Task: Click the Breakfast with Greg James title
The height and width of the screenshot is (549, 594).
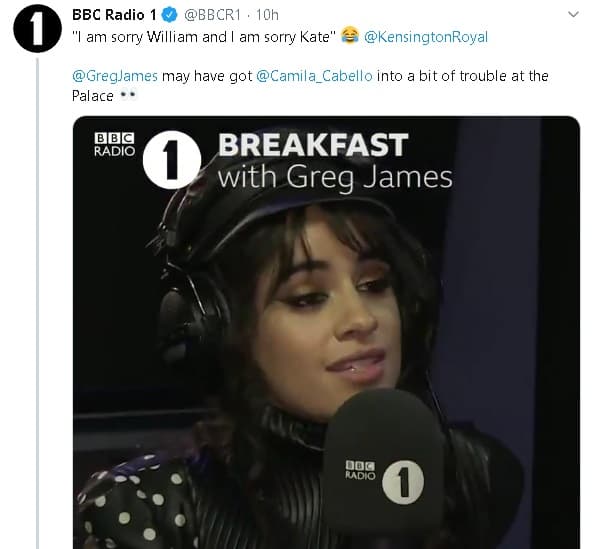Action: click(x=335, y=161)
